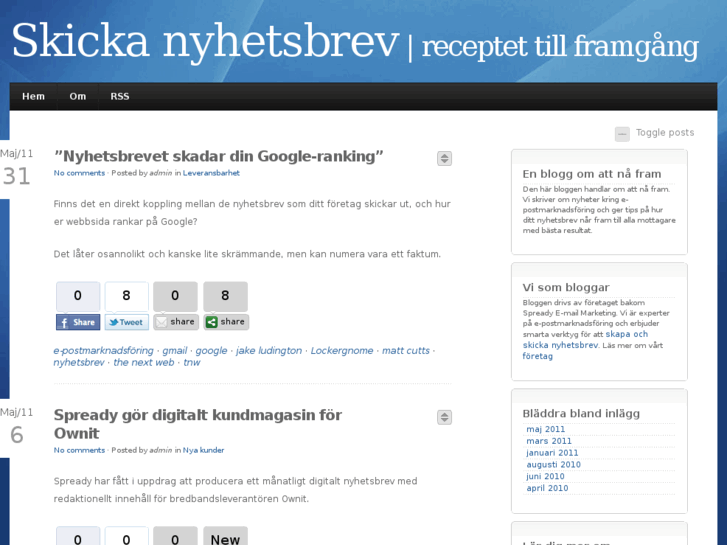Screen dimensions: 727x545
Task: Open the företag link in the sidebar
Action: click(537, 356)
